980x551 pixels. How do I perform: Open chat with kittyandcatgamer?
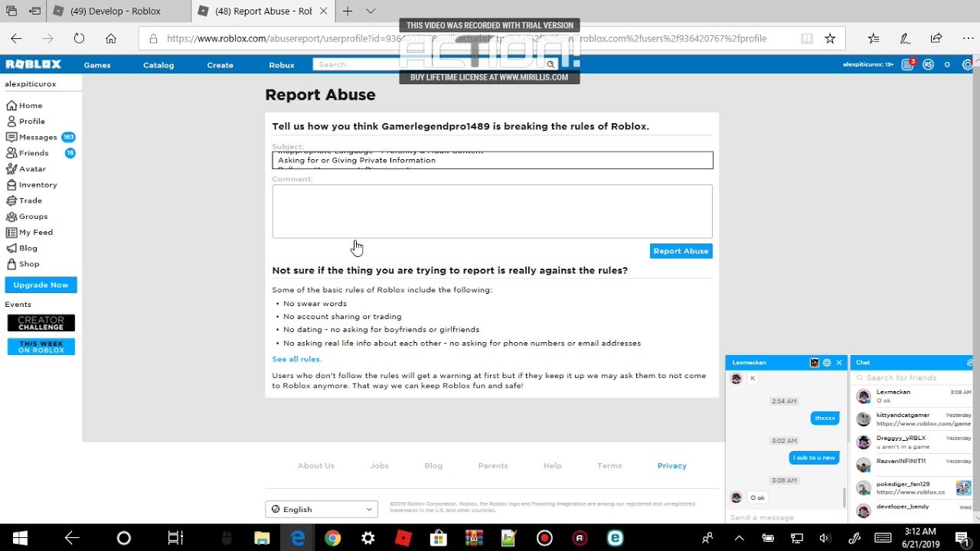coord(913,419)
